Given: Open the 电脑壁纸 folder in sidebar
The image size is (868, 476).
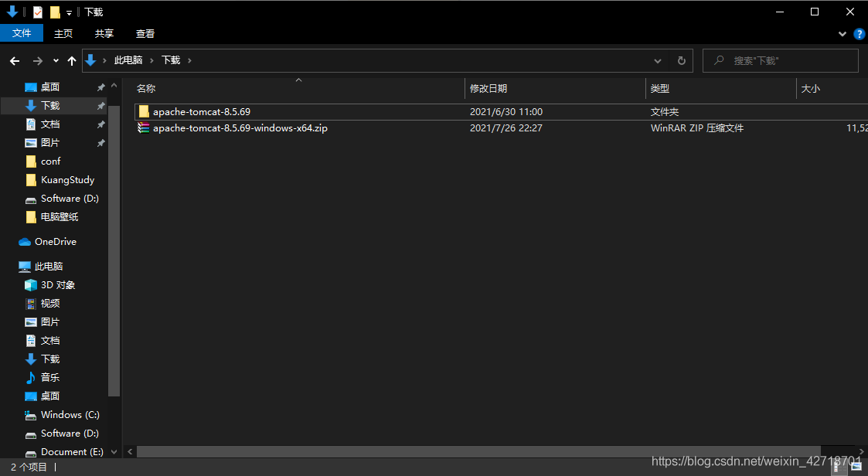Looking at the screenshot, I should click(60, 217).
